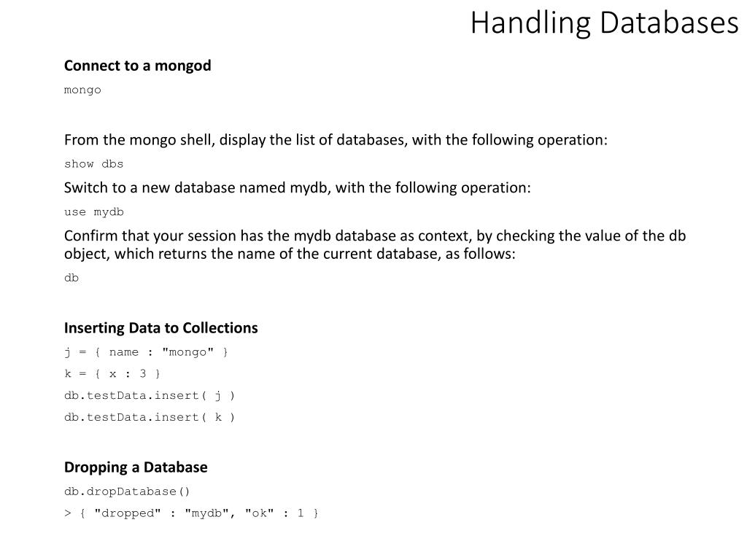Click the Switch to a new database sentence

[298, 187]
